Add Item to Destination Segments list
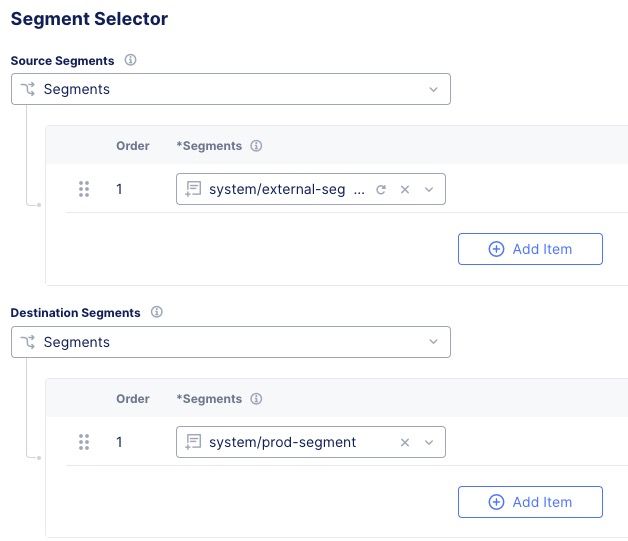The image size is (628, 541). pyautogui.click(x=530, y=502)
